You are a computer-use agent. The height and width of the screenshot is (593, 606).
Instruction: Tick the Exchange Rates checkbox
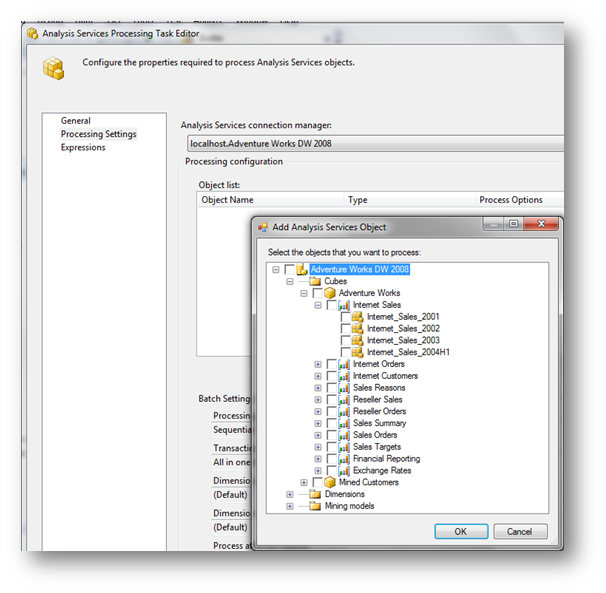click(x=332, y=471)
